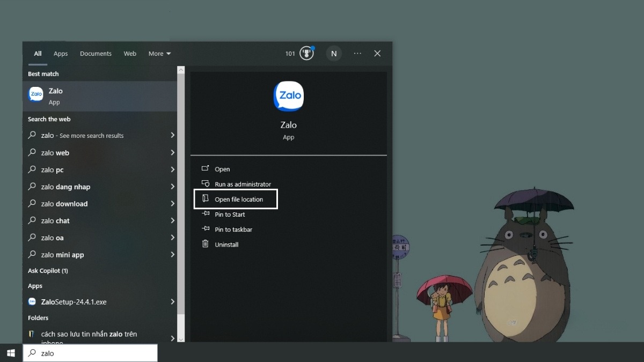Expand the zalo chat suggestion arrow
Image resolution: width=644 pixels, height=362 pixels.
click(172, 220)
